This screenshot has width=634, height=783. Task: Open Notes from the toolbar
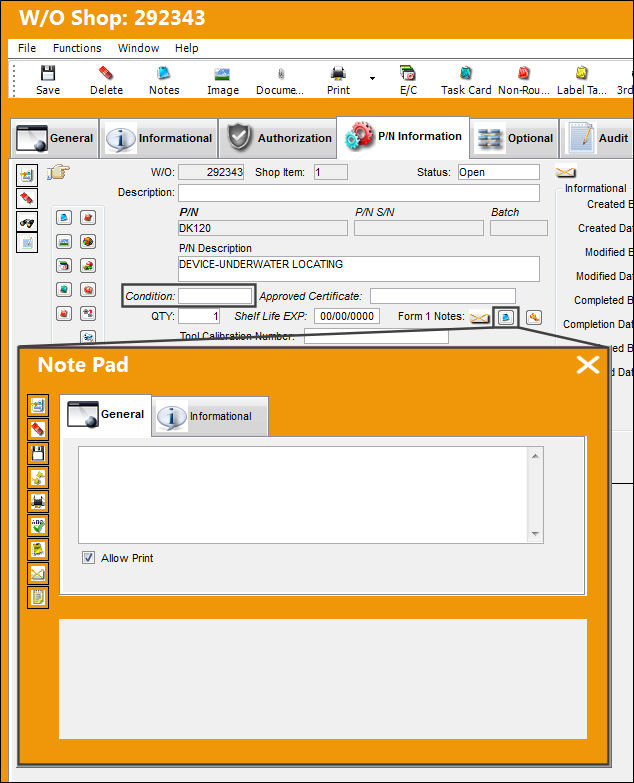[164, 80]
